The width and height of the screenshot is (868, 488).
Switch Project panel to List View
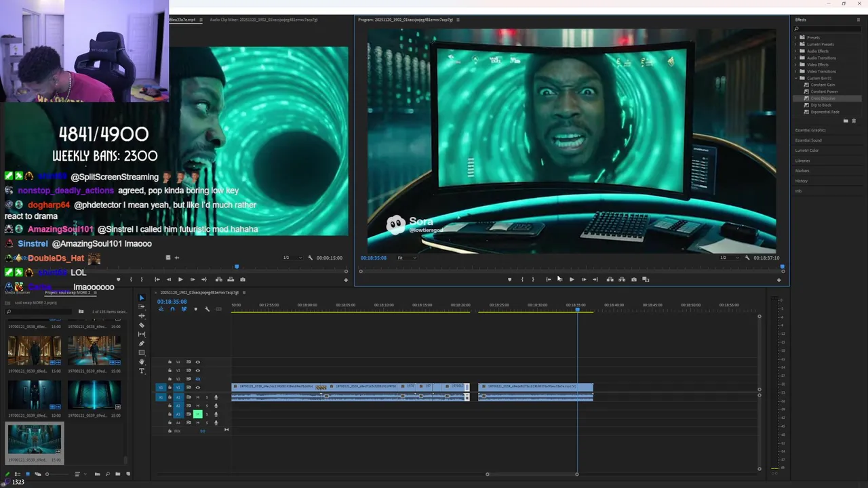[x=17, y=474]
